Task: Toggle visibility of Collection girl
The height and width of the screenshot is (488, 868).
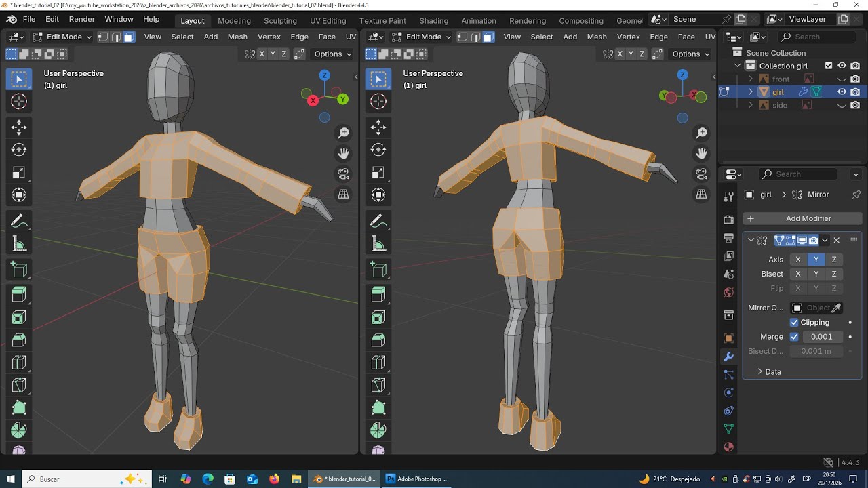Action: 842,66
